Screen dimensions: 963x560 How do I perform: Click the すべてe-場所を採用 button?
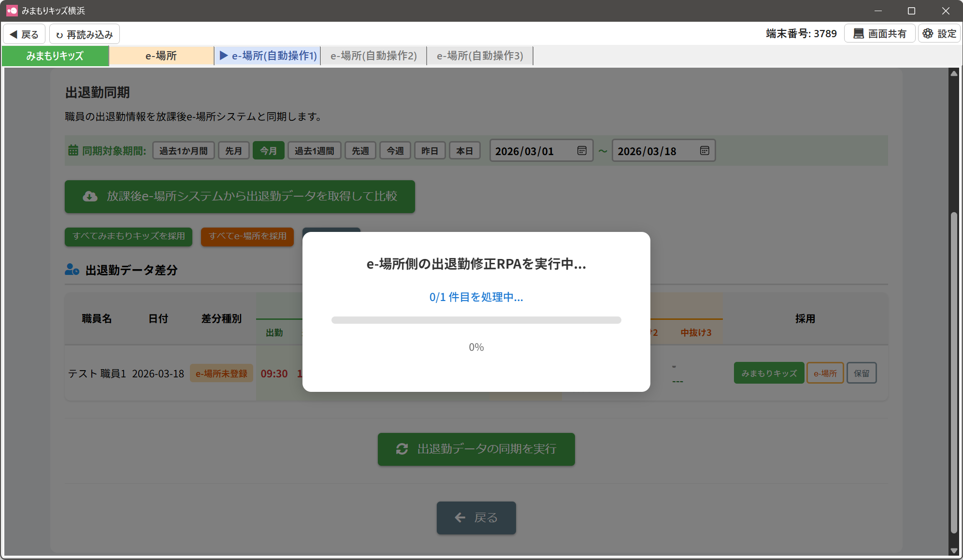247,236
